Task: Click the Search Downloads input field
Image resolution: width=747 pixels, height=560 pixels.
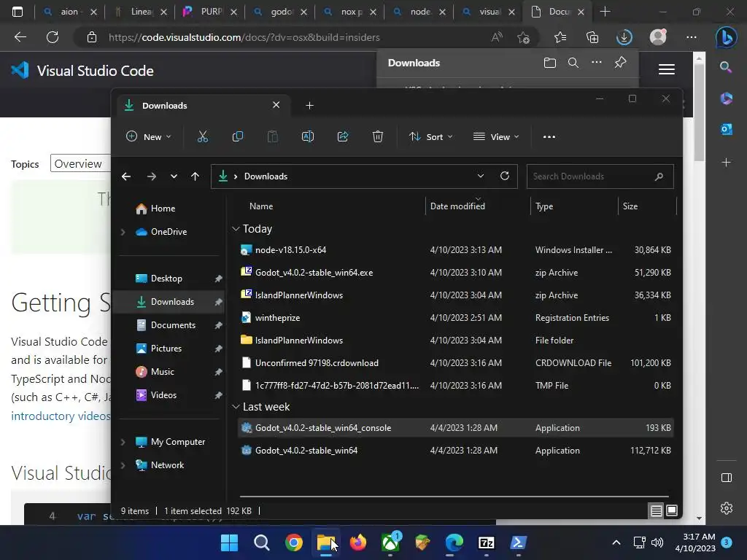Action: pos(600,176)
